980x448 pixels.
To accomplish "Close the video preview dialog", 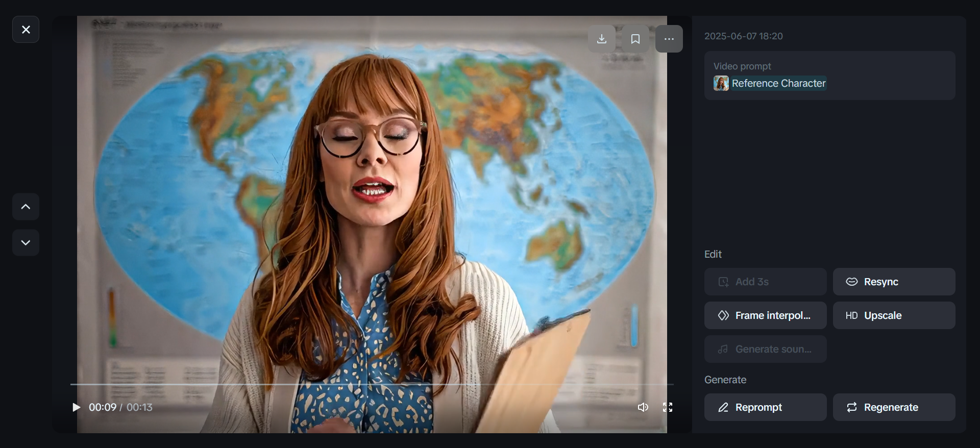I will tap(26, 30).
